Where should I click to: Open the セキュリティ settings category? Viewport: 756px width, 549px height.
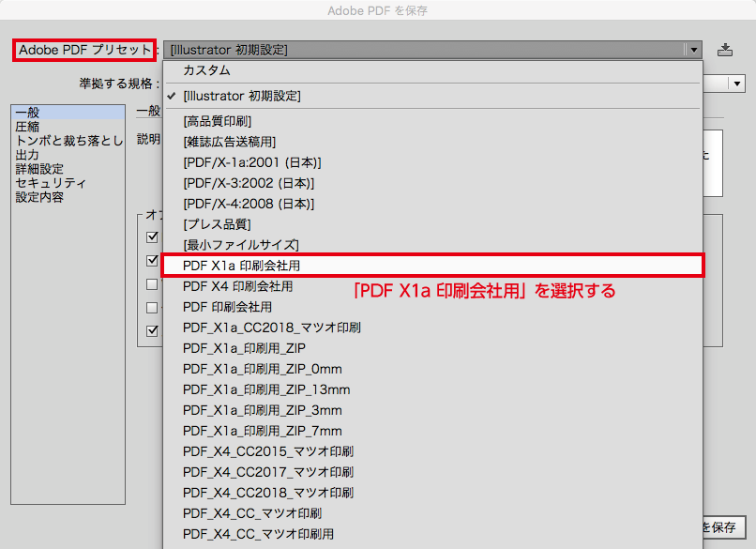click(x=68, y=183)
